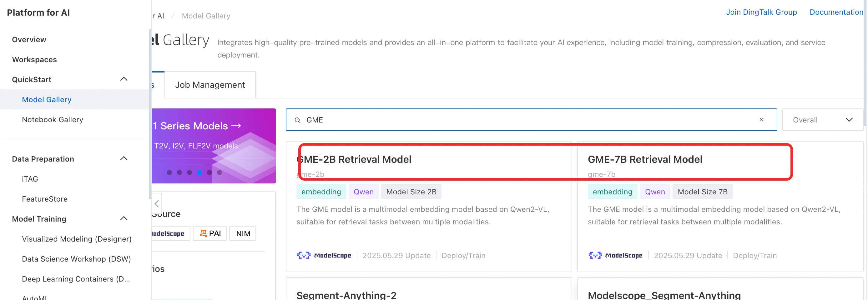Click the update date on GME-2B card

(396, 256)
